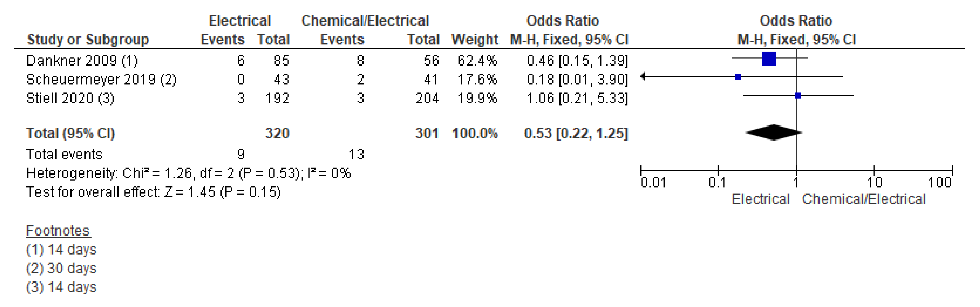Select the "Dankner 2009 (1)" study label
This screenshot has height=307, width=980.
tap(82, 60)
